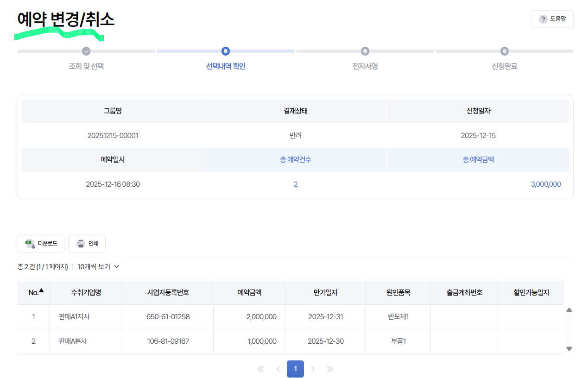This screenshot has width=588, height=378.
Task: Click the 수취기업명 column header
Action: (x=86, y=293)
